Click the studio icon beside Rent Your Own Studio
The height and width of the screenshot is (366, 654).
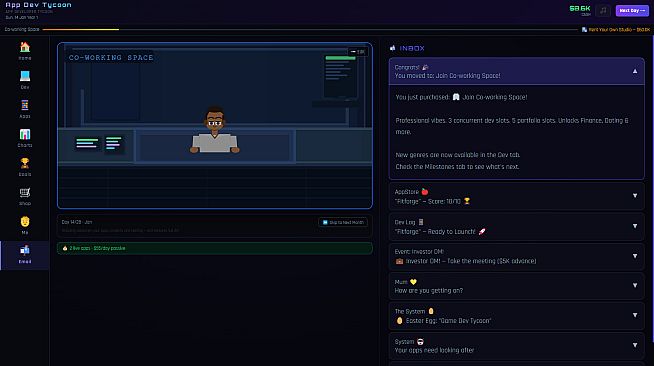pyautogui.click(x=584, y=30)
